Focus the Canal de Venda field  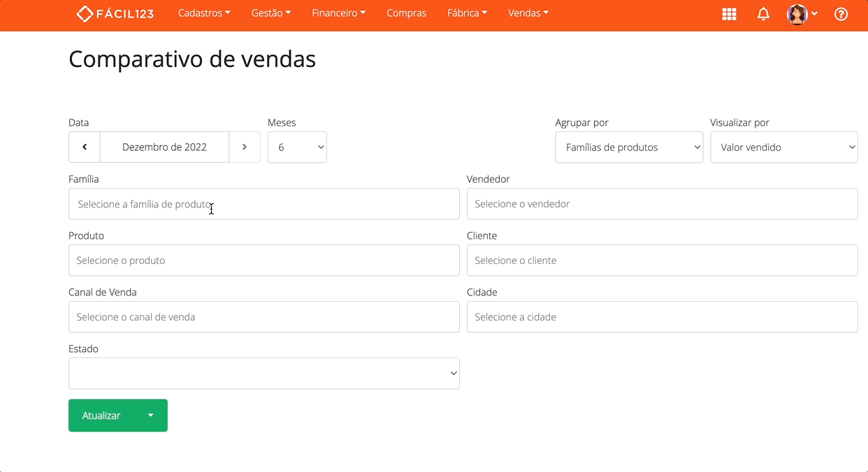pos(263,317)
